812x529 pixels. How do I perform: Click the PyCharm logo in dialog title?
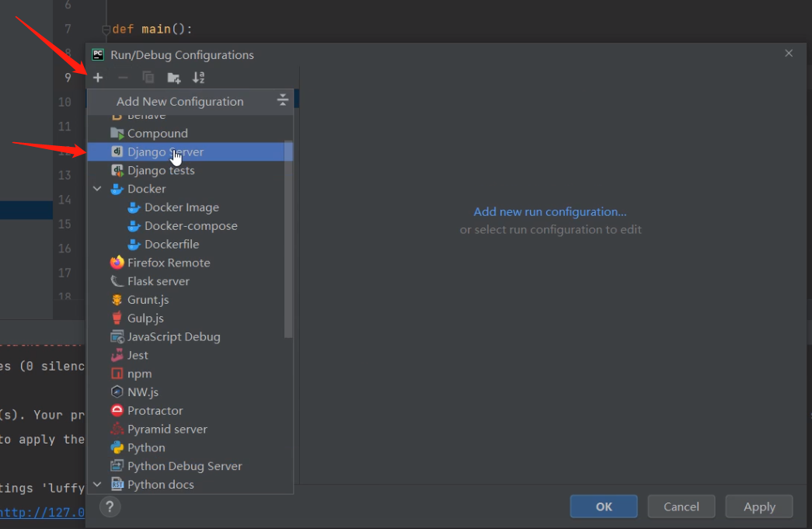click(98, 54)
